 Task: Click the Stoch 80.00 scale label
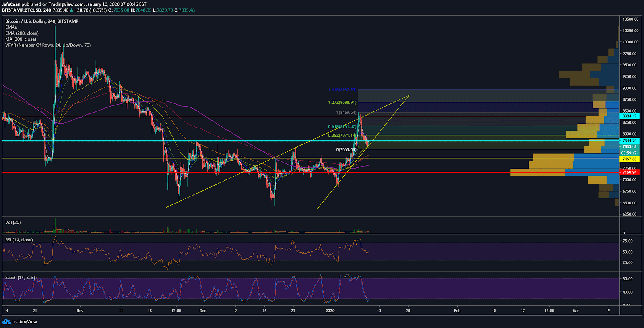click(628, 278)
